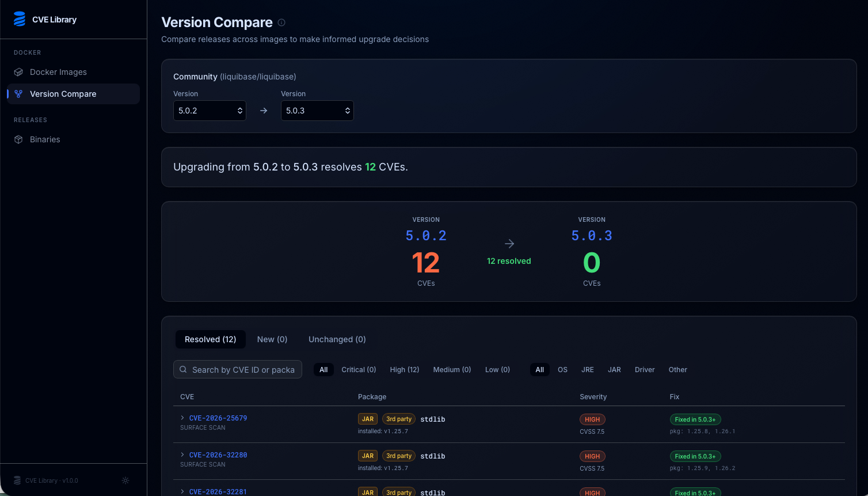Screen dimensions: 868x496
Task: Switch to the Resolved (12) tab
Action: tap(210, 339)
